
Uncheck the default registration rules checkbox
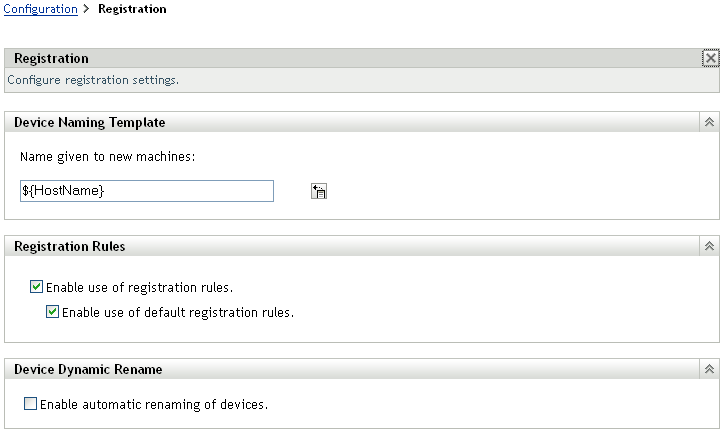[53, 312]
